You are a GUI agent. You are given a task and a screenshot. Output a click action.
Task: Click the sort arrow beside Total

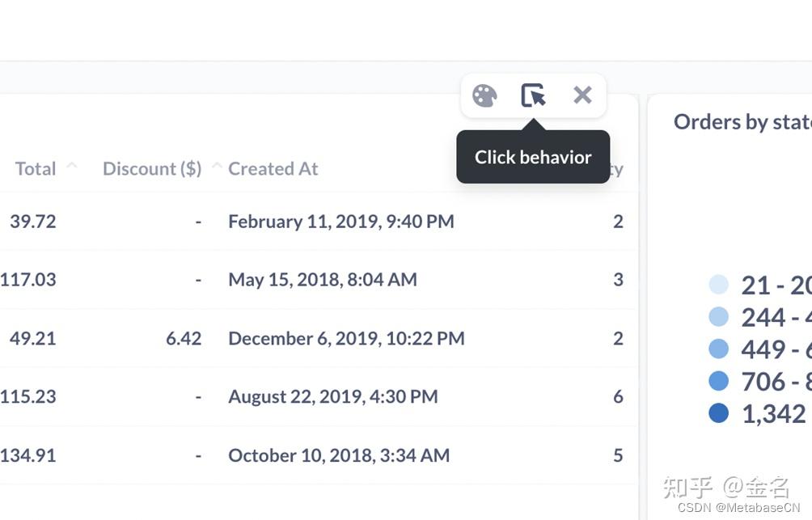point(71,167)
